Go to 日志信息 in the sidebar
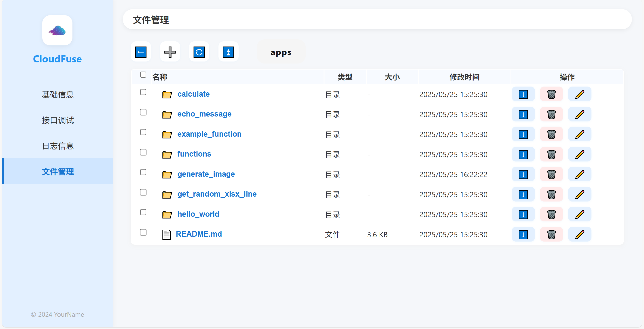The height and width of the screenshot is (329, 644). tap(58, 146)
